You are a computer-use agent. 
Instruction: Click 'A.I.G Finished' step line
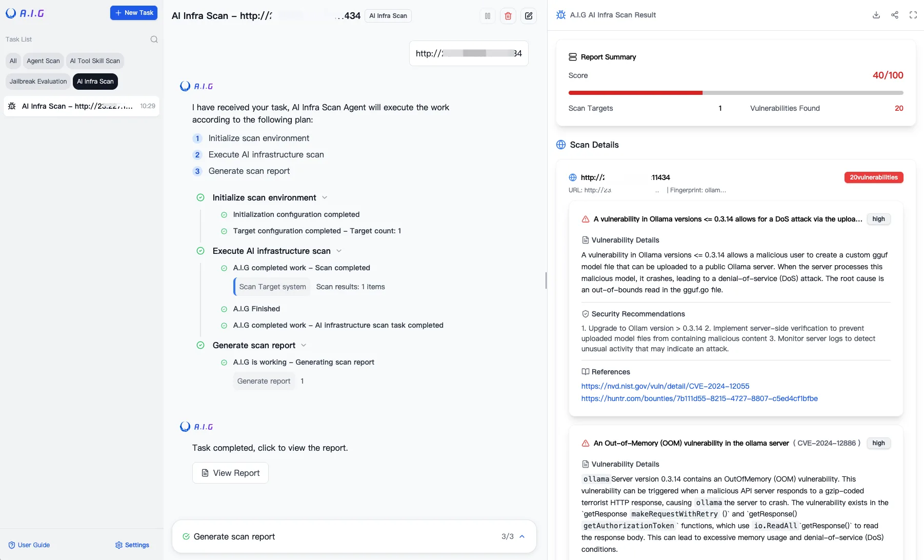click(x=256, y=309)
